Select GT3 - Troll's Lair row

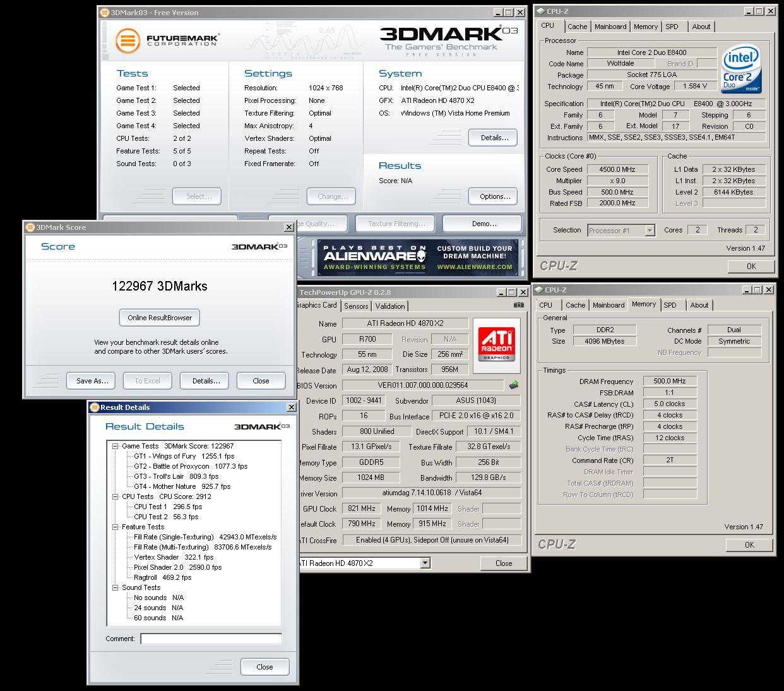[x=176, y=476]
